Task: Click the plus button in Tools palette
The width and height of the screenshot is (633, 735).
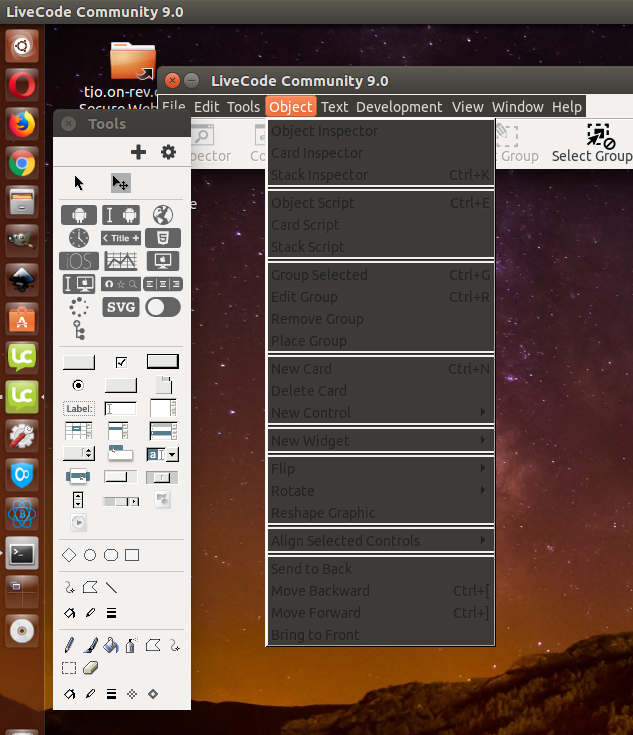Action: pos(138,152)
